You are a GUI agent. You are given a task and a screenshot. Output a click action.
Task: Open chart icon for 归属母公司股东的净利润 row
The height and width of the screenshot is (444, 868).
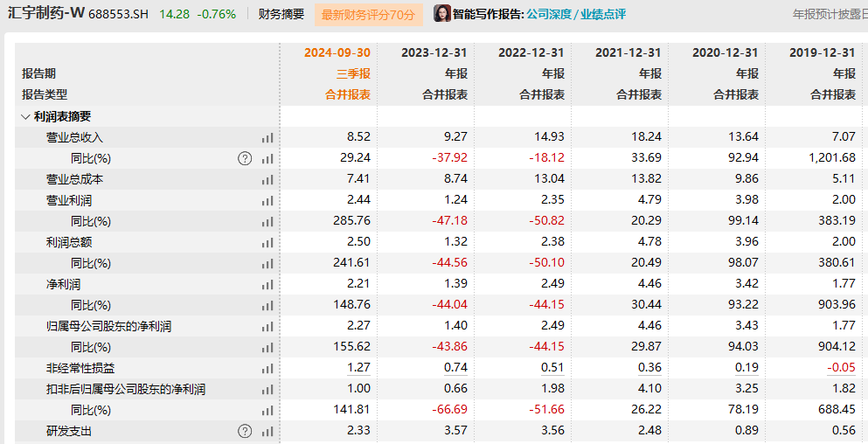[267, 327]
